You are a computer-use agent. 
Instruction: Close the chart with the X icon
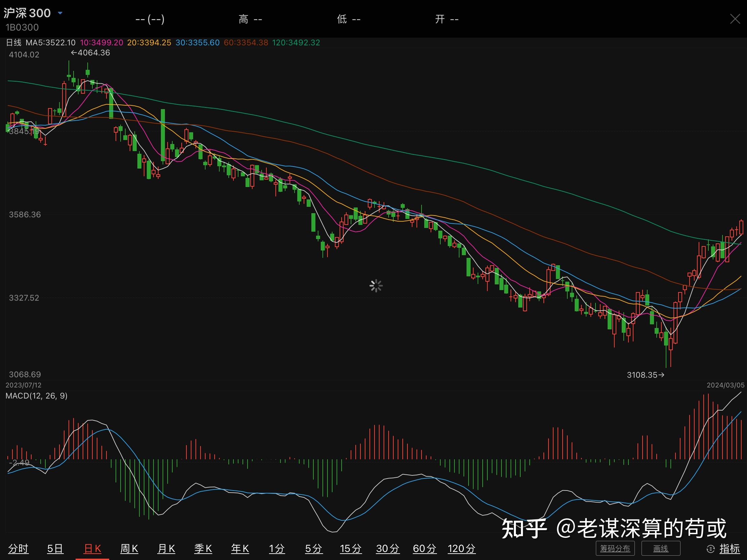[x=735, y=19]
